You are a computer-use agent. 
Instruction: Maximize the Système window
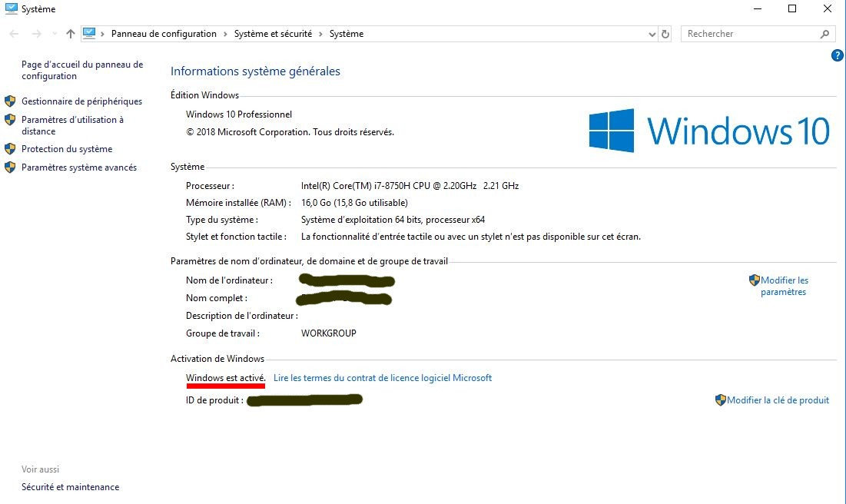tap(792, 8)
